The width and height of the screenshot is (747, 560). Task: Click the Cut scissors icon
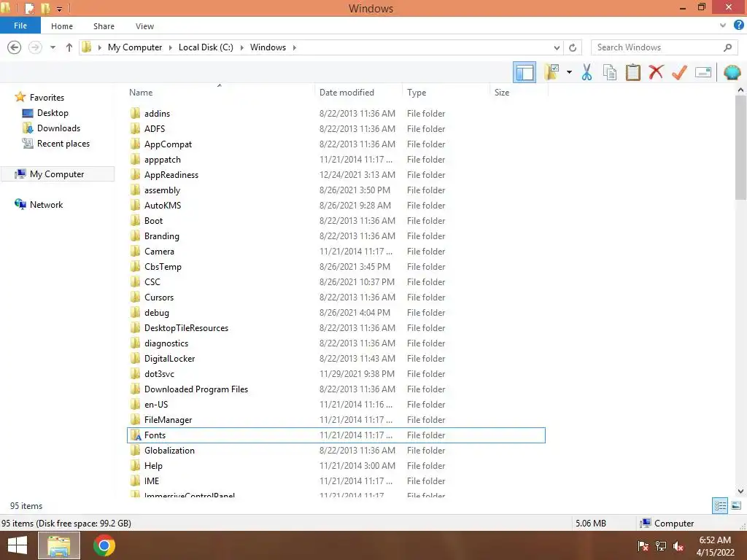[587, 72]
